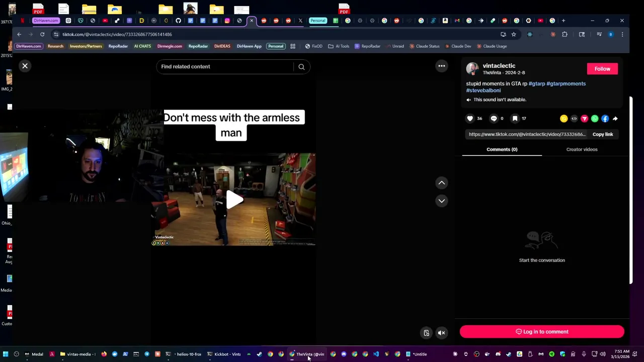Viewport: 644px width, 362px height.
Task: Open the volume control in the system tray
Action: coord(603,354)
